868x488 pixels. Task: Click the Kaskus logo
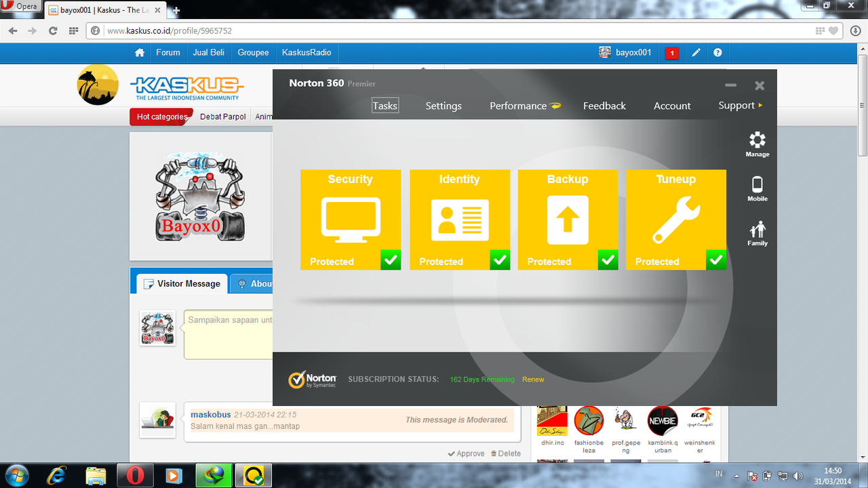coord(186,87)
